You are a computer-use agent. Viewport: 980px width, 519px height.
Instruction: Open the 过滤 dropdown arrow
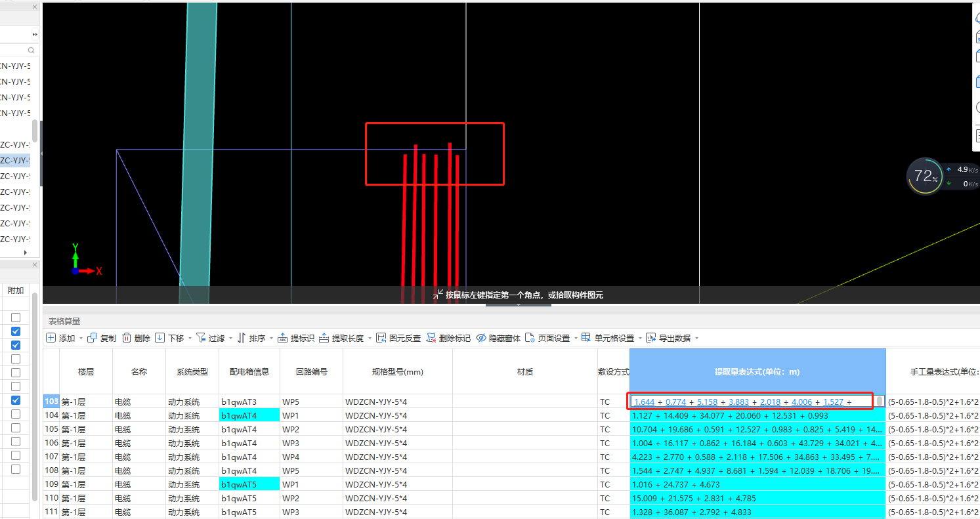230,339
